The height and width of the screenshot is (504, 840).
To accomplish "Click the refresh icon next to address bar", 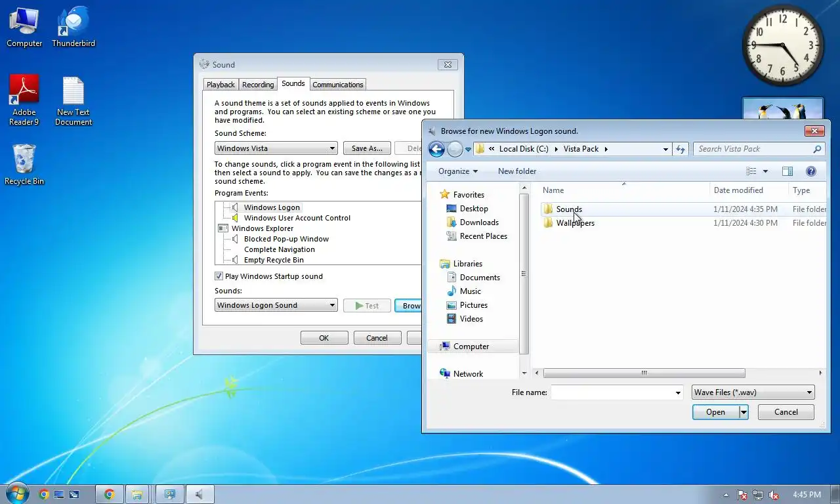I will 681,149.
